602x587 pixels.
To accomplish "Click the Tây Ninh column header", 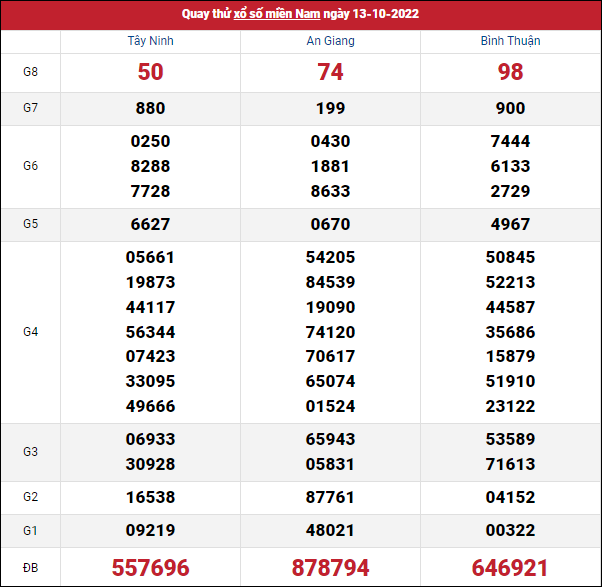I will point(151,41).
